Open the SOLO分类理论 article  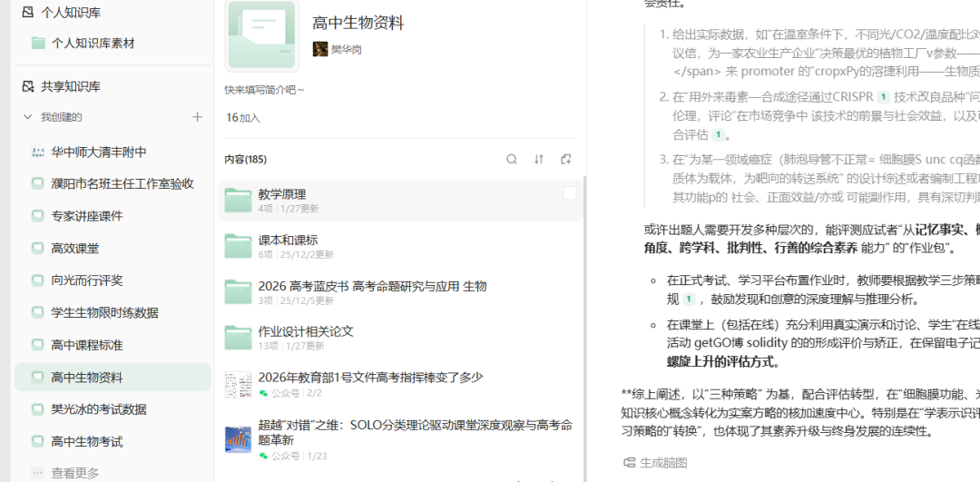[x=400, y=439]
